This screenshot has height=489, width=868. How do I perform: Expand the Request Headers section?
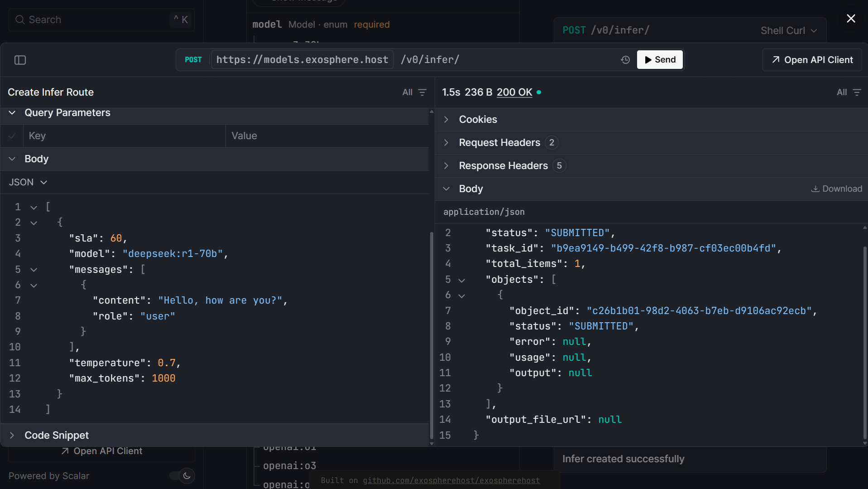[446, 142]
